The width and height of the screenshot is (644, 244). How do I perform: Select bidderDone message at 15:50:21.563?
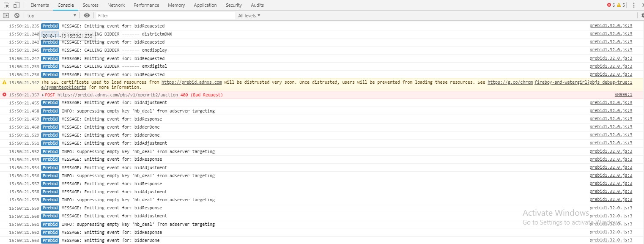(x=110, y=240)
